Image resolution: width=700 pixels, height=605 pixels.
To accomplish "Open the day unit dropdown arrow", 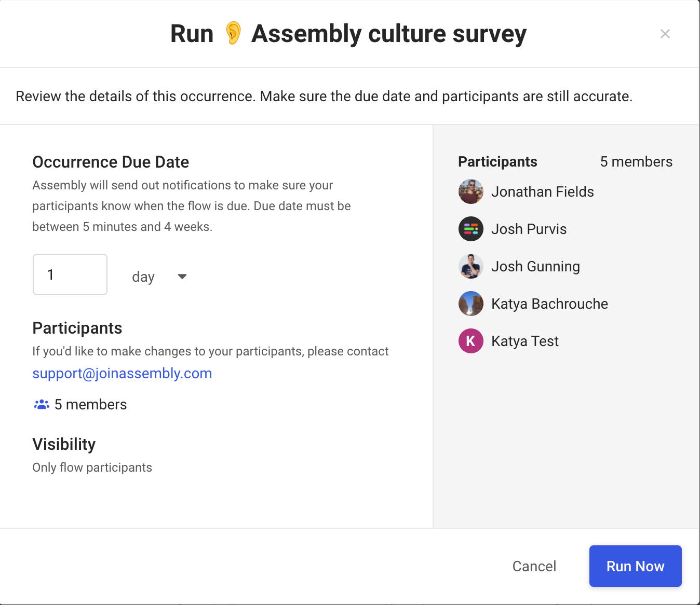I will 182,277.
